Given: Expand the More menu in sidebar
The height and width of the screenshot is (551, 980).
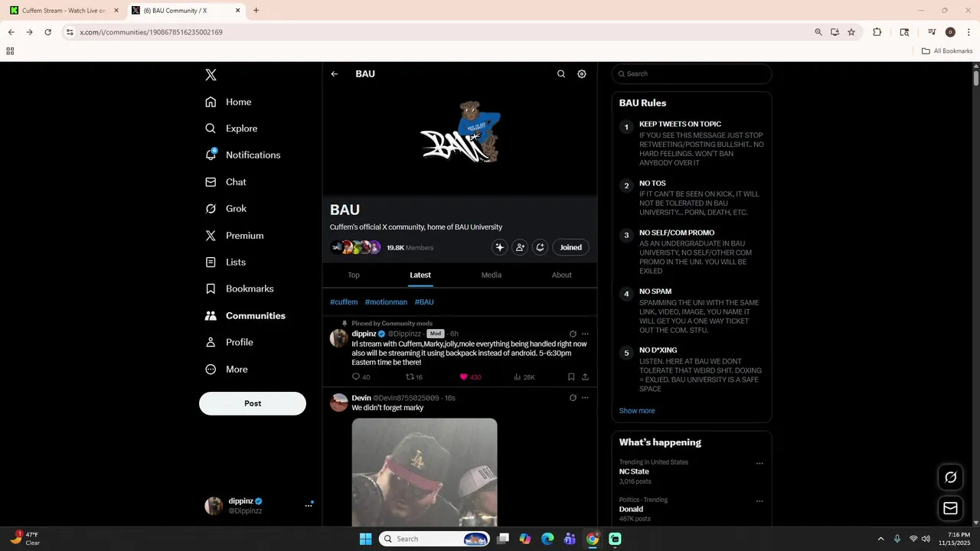Looking at the screenshot, I should click(x=227, y=369).
